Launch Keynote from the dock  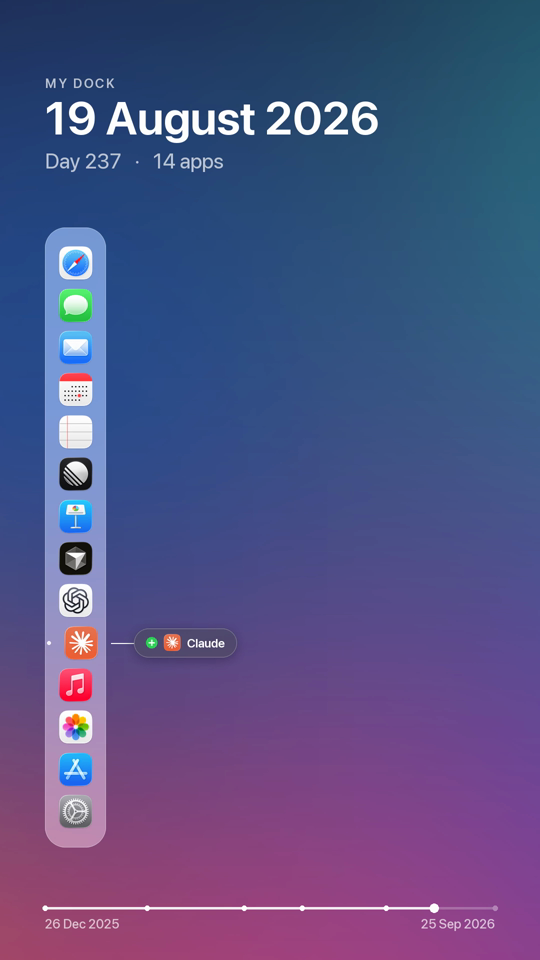75,516
